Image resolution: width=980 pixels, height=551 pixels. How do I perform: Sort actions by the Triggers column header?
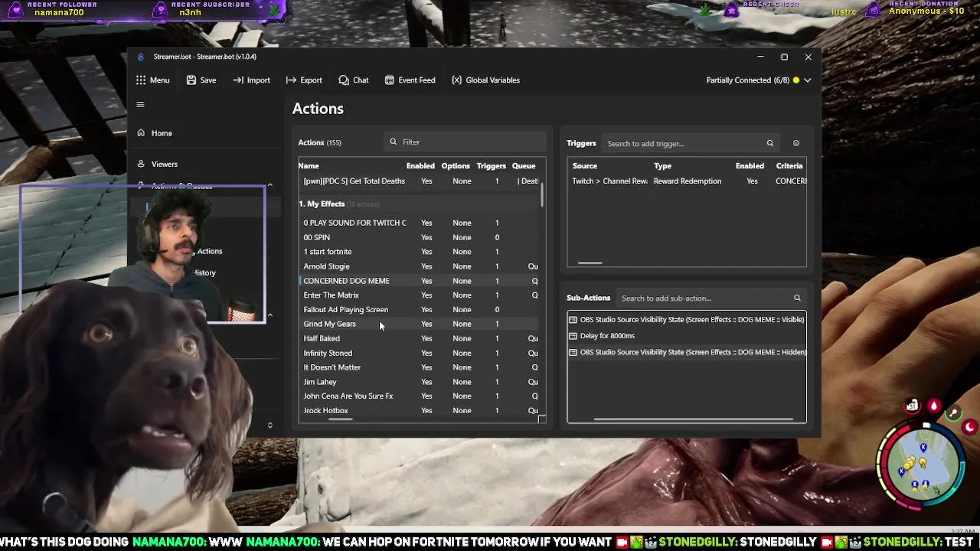click(492, 165)
